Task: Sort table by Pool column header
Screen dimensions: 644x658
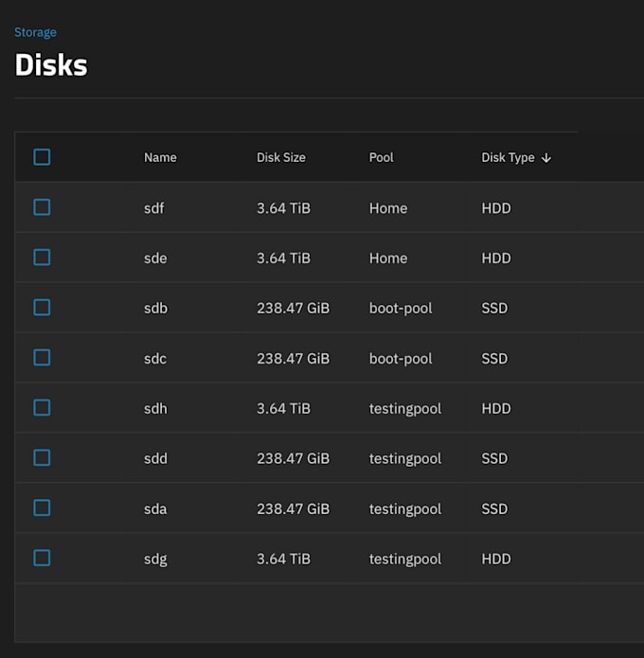Action: 382,157
